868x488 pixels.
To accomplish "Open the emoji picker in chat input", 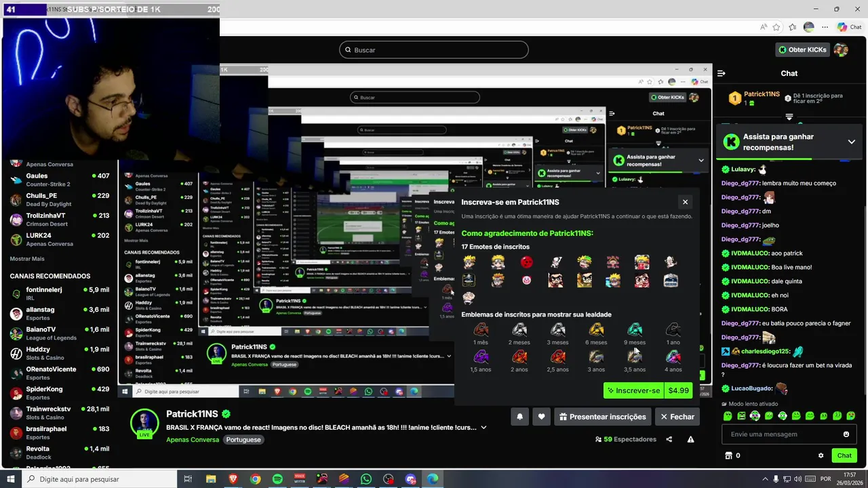I will point(846,434).
